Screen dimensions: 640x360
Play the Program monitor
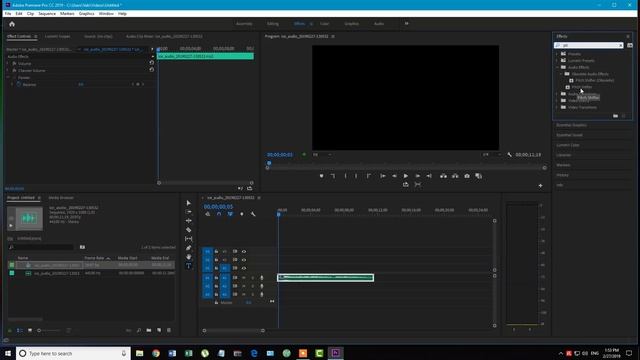click(x=406, y=176)
